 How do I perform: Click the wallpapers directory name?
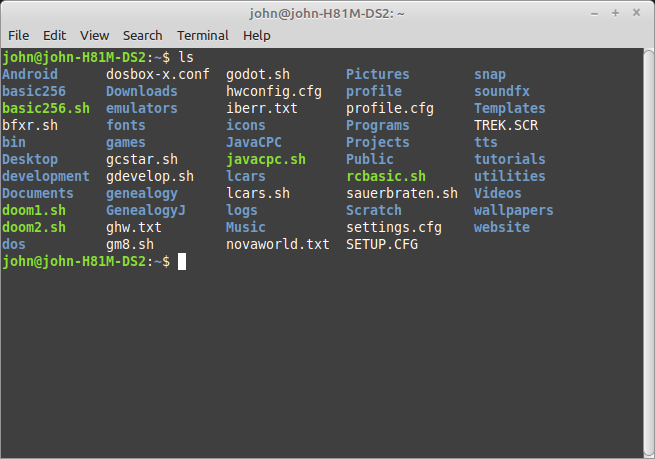click(x=513, y=210)
